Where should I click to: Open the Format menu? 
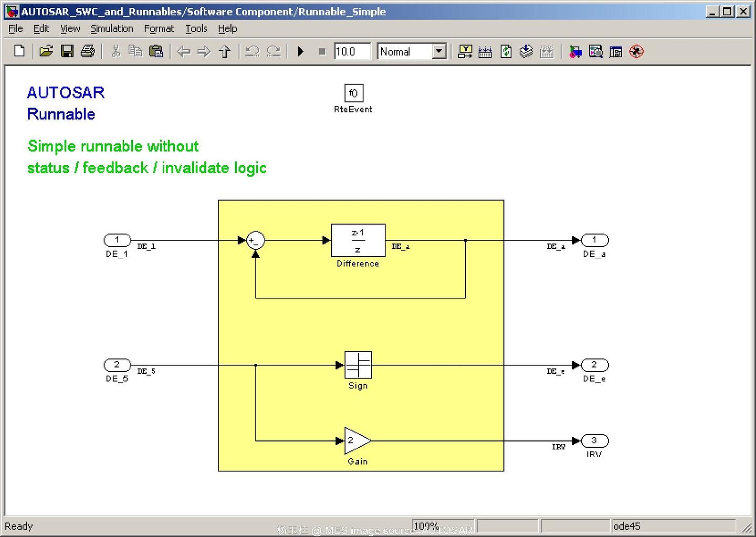coord(159,28)
